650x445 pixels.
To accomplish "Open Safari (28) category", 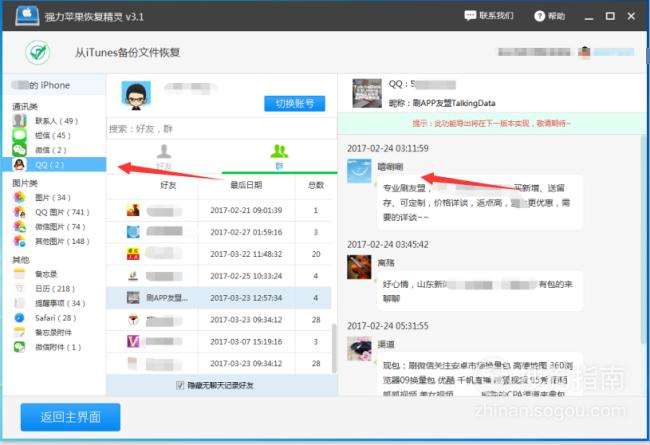I will [x=56, y=318].
